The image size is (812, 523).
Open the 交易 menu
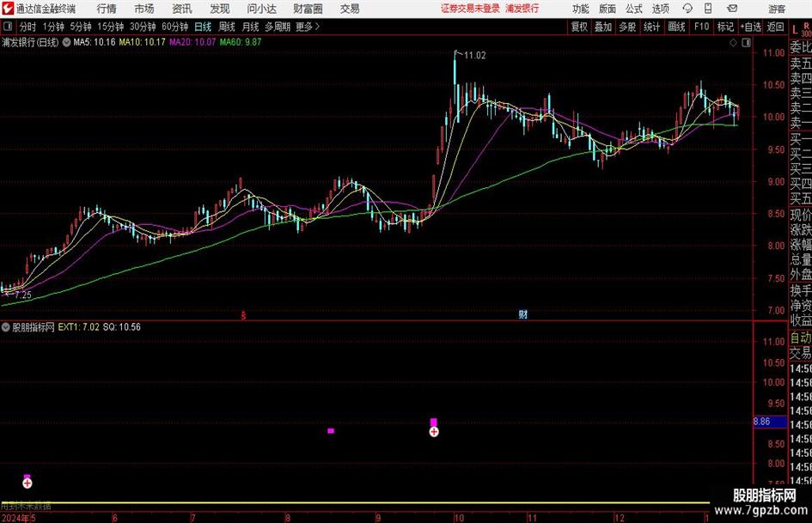coord(350,9)
